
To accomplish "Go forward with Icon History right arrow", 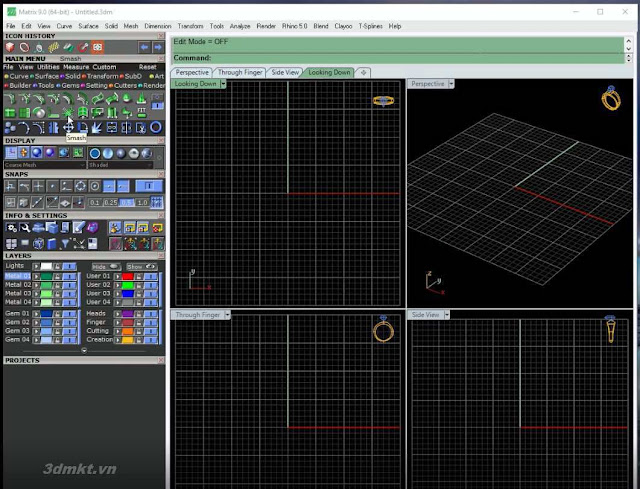I will 158,47.
